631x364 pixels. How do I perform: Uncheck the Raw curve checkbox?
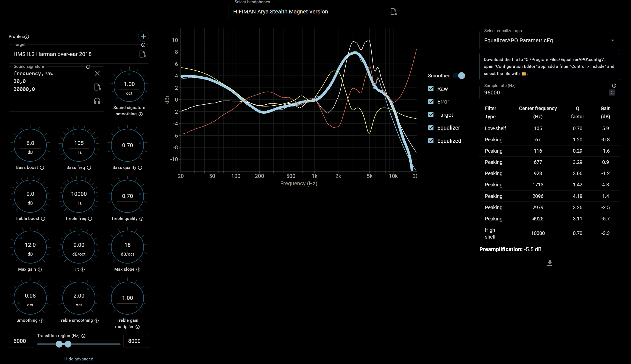click(x=431, y=89)
